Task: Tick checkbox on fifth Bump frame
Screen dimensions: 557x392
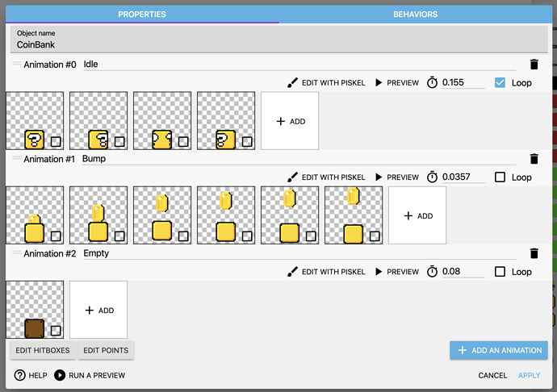Action: pyautogui.click(x=311, y=236)
